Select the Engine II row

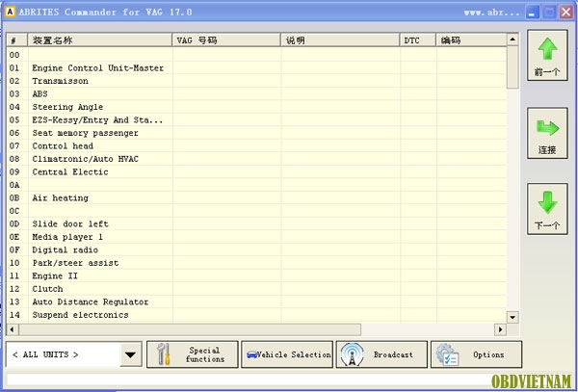[x=256, y=275]
